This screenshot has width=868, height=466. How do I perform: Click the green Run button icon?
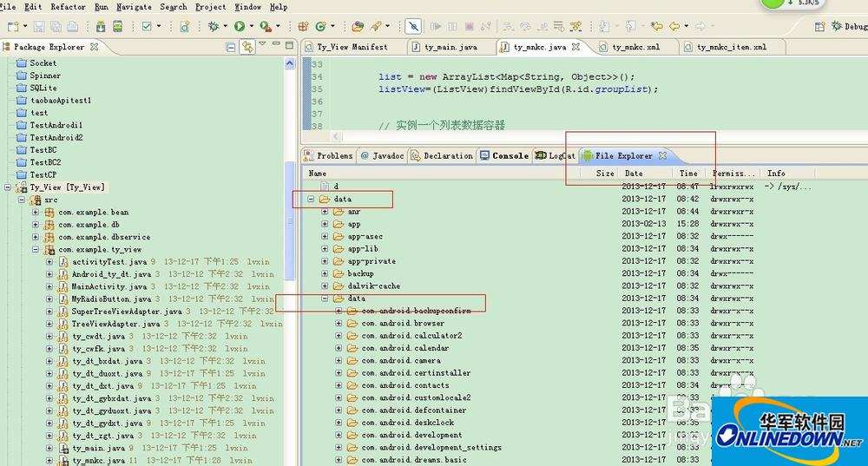click(240, 26)
